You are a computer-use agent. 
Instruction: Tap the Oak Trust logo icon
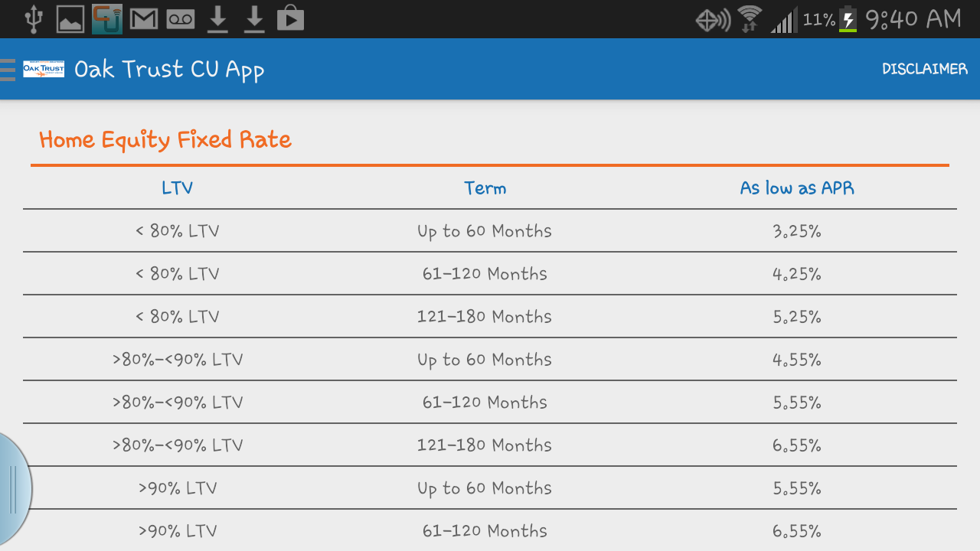44,69
